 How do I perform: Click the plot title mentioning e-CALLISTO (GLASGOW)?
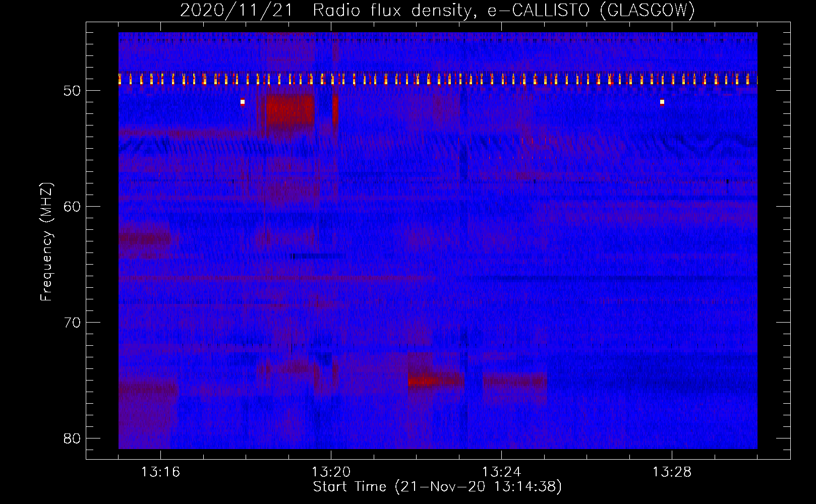[437, 10]
